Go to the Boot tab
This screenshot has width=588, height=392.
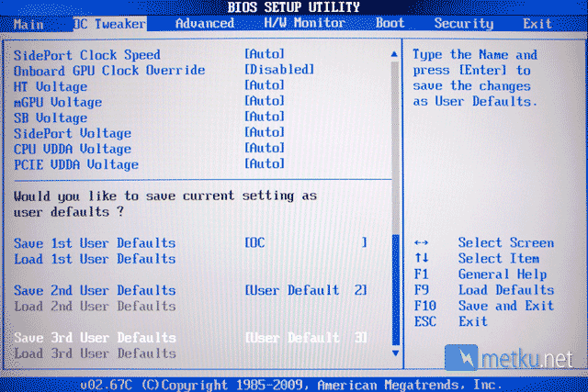pos(390,23)
